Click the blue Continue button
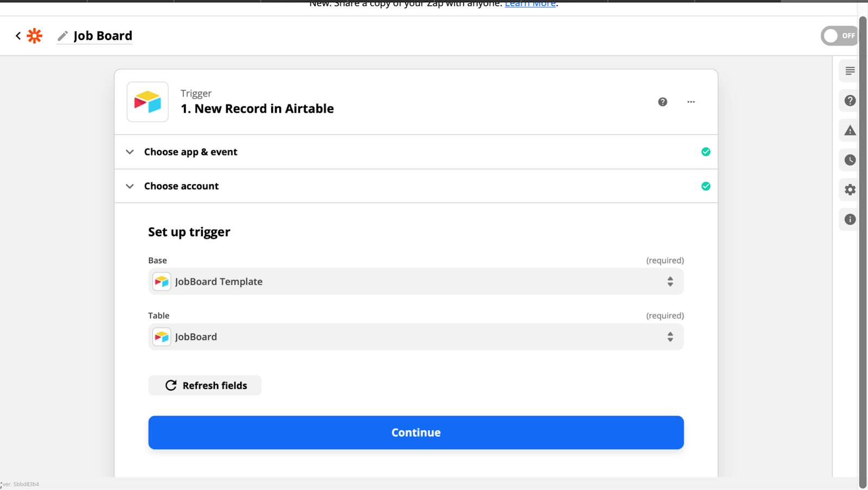 (416, 433)
